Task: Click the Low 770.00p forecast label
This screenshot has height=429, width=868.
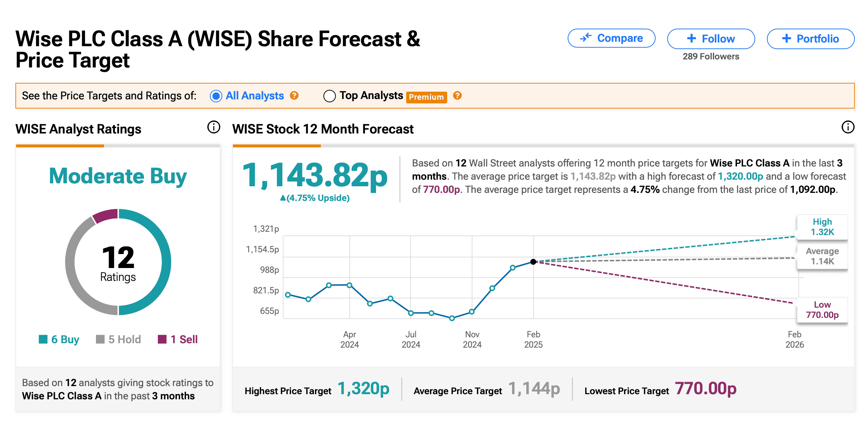Action: point(822,310)
